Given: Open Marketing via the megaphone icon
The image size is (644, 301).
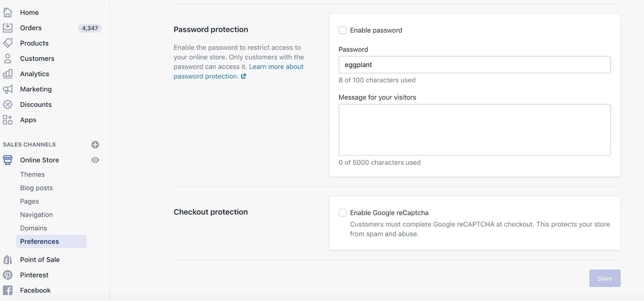Looking at the screenshot, I should pos(8,89).
